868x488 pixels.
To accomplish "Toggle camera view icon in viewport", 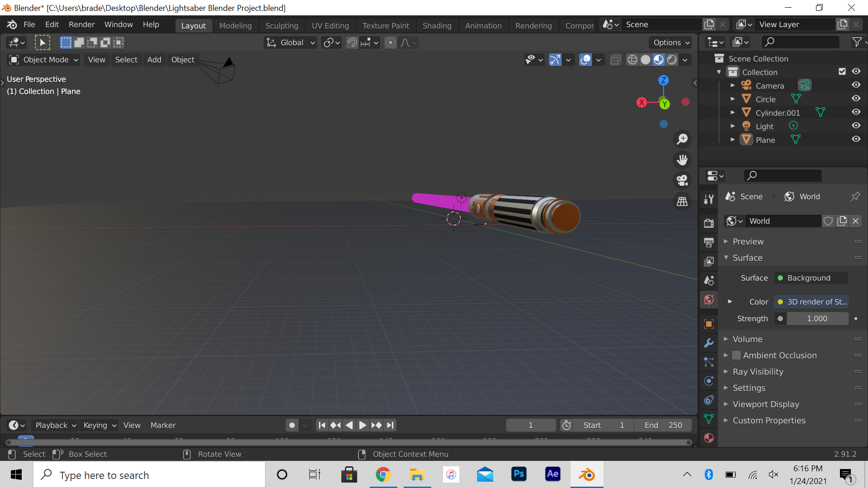I will 682,181.
